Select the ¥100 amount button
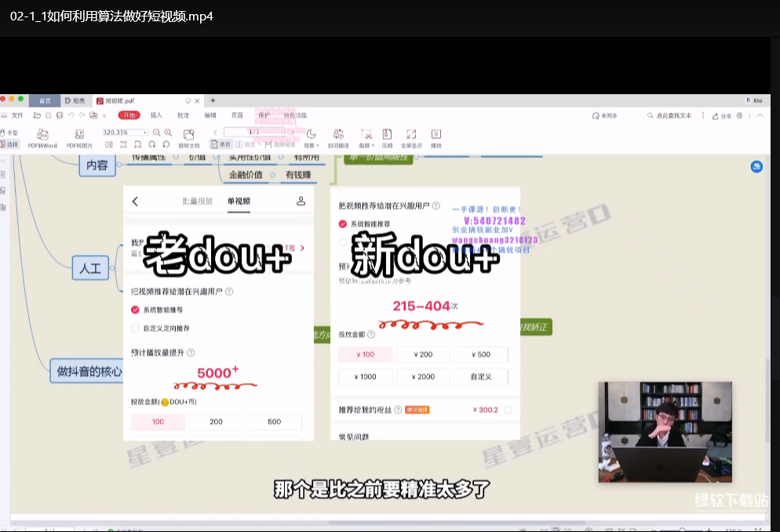 point(366,355)
